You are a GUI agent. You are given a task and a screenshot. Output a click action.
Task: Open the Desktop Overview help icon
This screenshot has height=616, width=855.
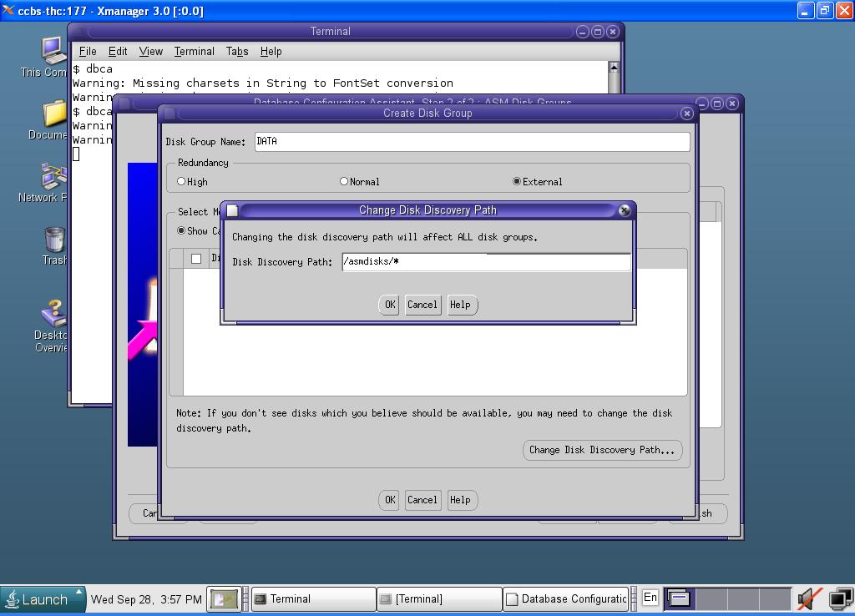[x=53, y=316]
